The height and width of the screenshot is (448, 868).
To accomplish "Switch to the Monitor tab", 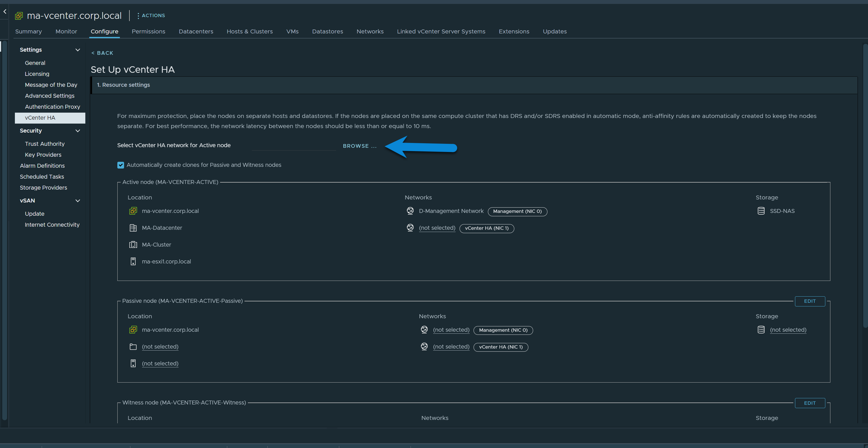I will pos(66,31).
